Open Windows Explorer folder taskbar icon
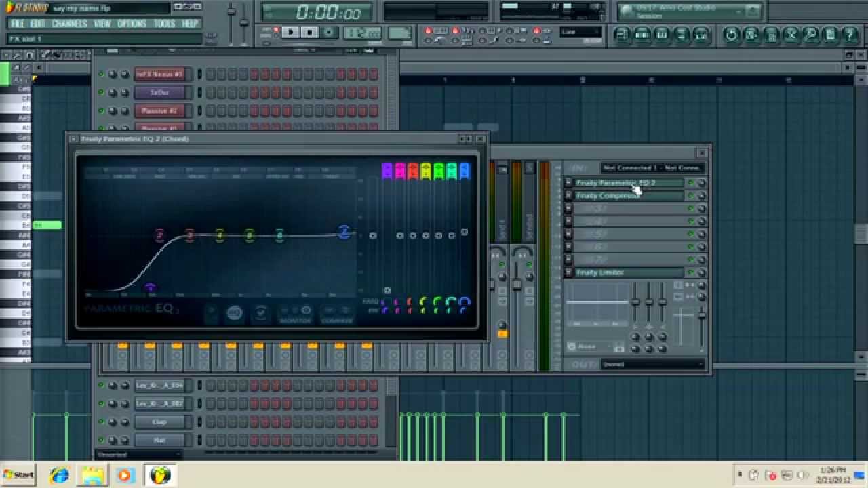Image resolution: width=868 pixels, height=488 pixels. (92, 474)
